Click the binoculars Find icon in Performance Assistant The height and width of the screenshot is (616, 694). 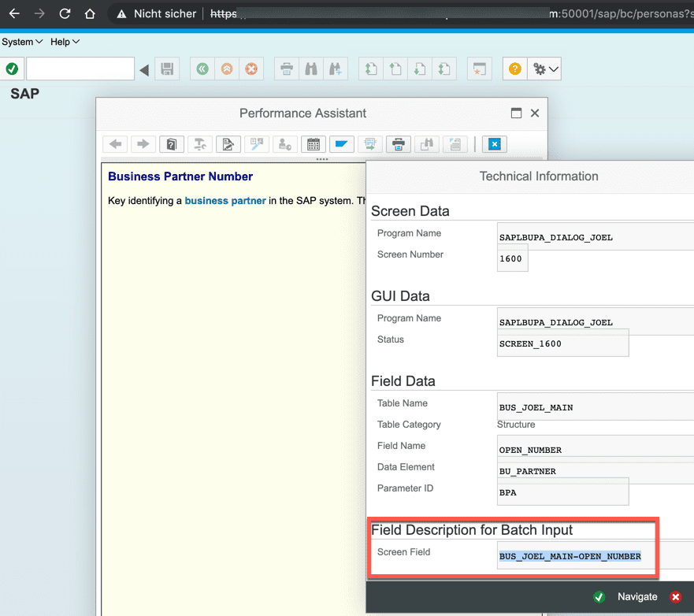(427, 144)
